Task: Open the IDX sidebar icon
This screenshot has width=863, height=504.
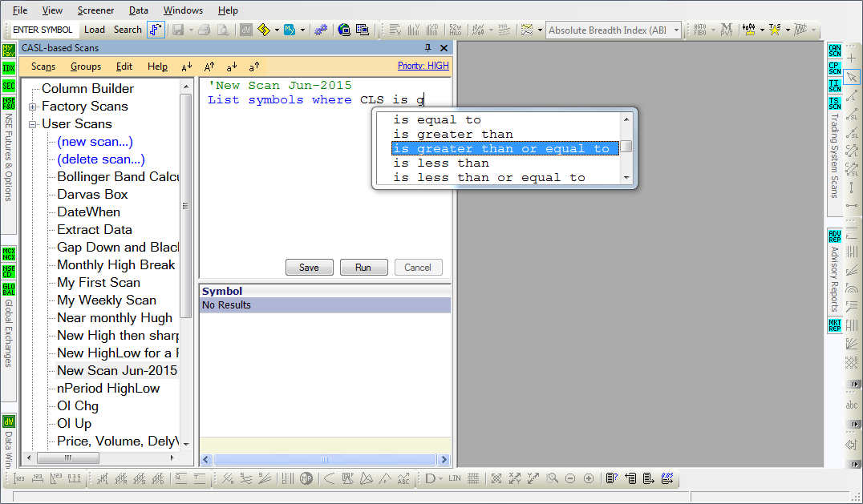Action: pos(8,68)
